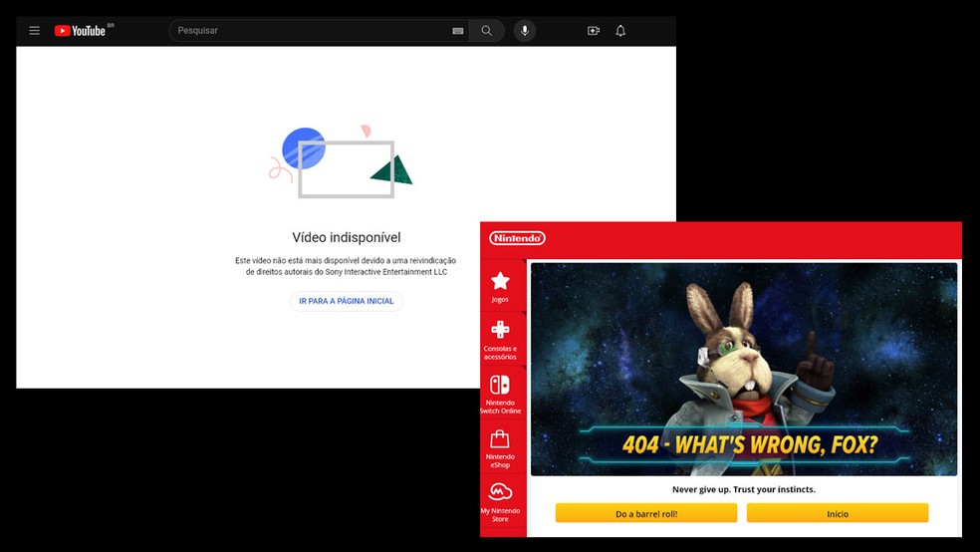980x552 pixels.
Task: Click the magnifying glass search button
Action: [486, 31]
